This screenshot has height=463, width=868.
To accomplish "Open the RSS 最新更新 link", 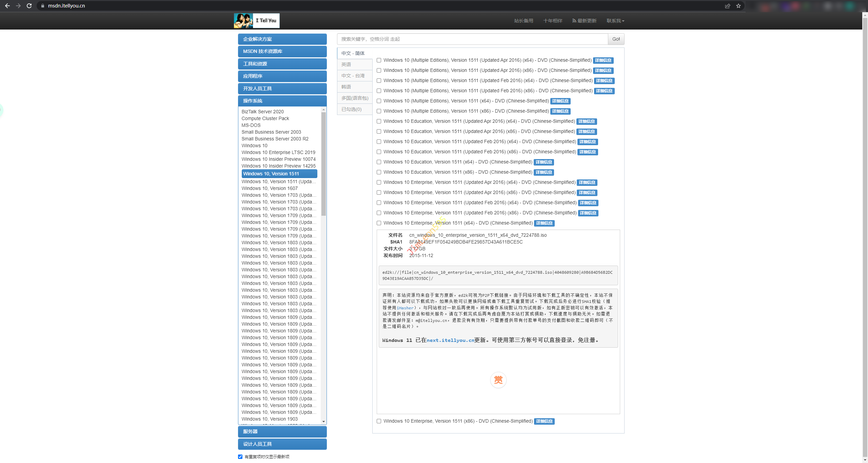I will coord(584,21).
